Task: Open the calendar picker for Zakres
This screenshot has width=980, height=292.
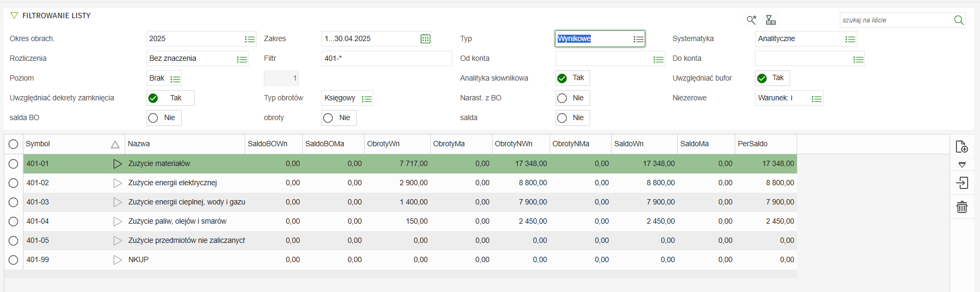Action: pyautogui.click(x=425, y=38)
